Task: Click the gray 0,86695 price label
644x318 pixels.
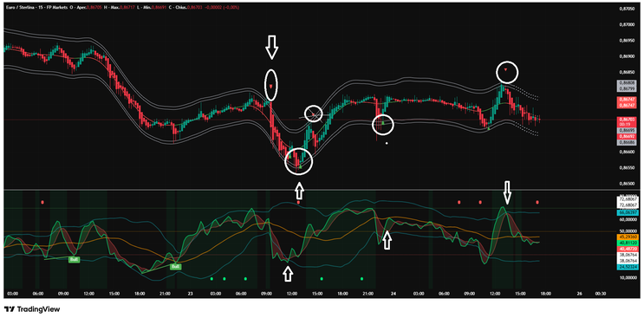Action: 627,131
